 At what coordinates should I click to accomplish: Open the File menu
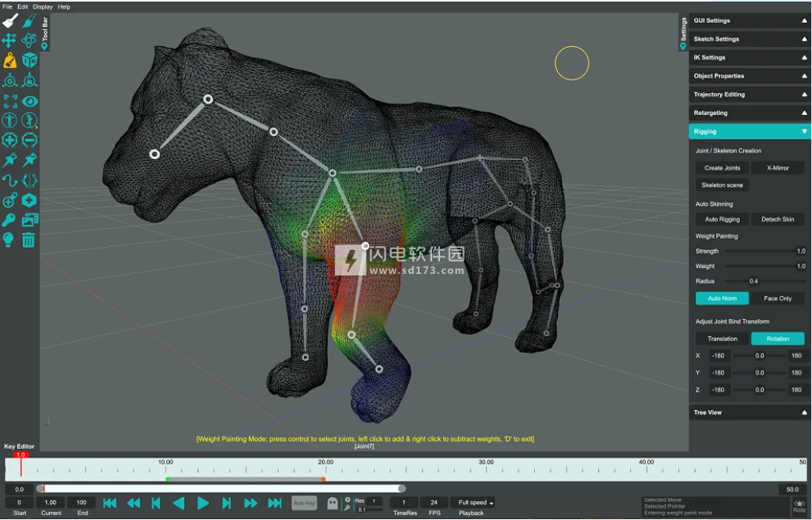7,7
